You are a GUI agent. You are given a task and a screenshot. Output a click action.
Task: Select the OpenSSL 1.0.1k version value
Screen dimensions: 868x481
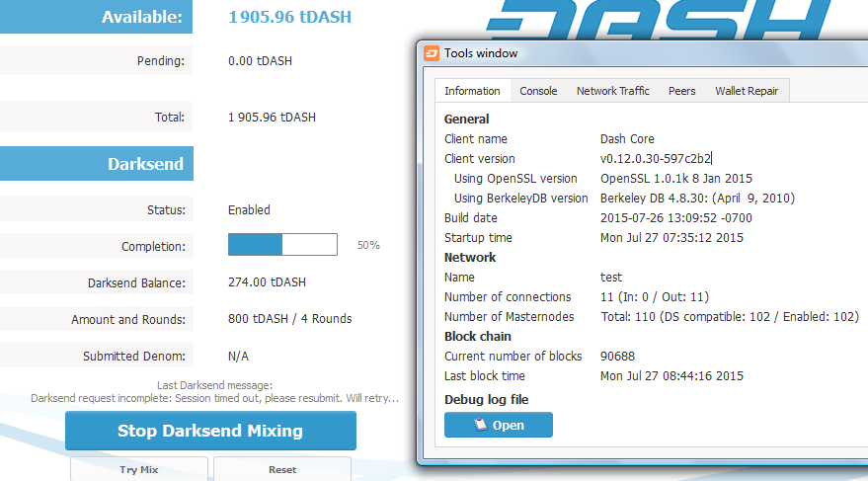pyautogui.click(x=675, y=179)
